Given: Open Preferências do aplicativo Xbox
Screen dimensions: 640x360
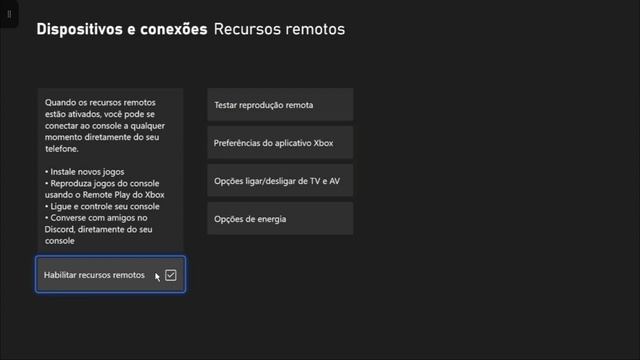Looking at the screenshot, I should tap(280, 143).
